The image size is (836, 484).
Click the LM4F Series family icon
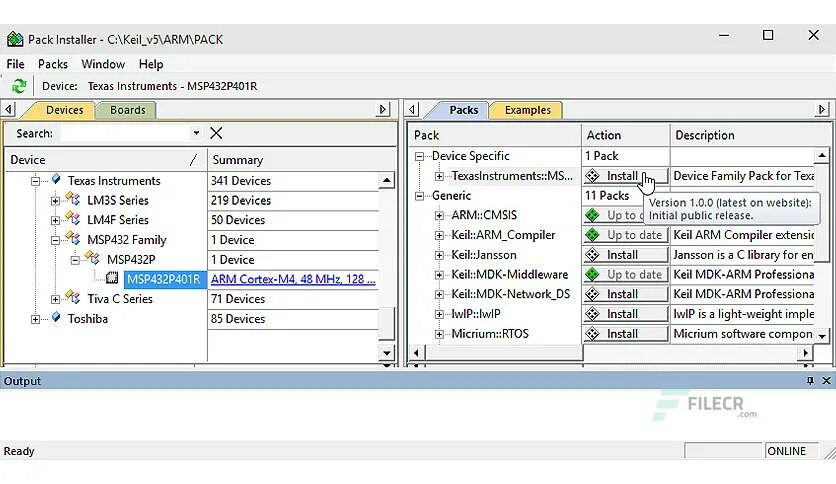click(73, 219)
